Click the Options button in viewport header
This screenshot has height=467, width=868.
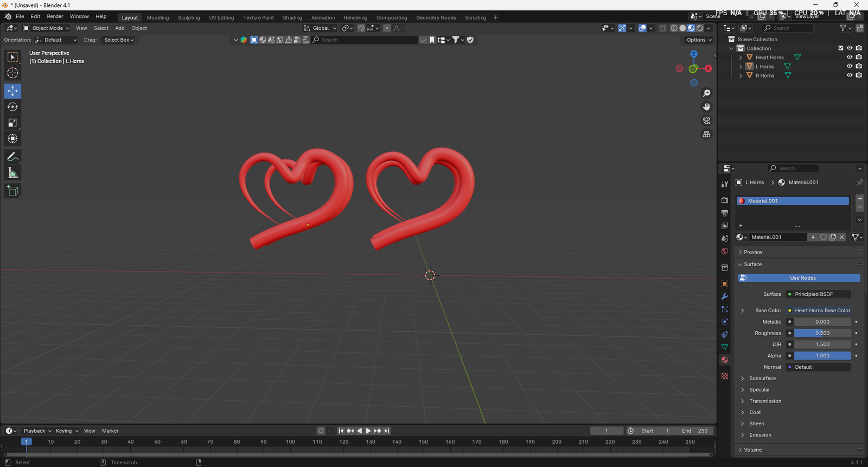click(699, 40)
